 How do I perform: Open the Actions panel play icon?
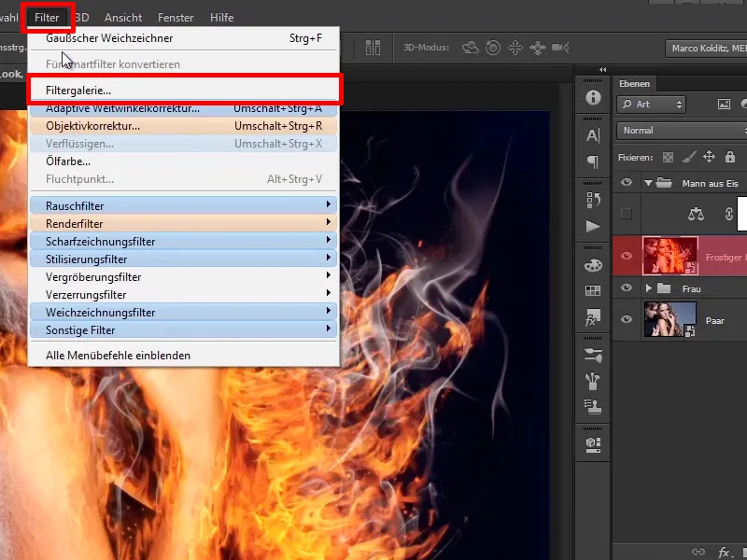tap(593, 226)
